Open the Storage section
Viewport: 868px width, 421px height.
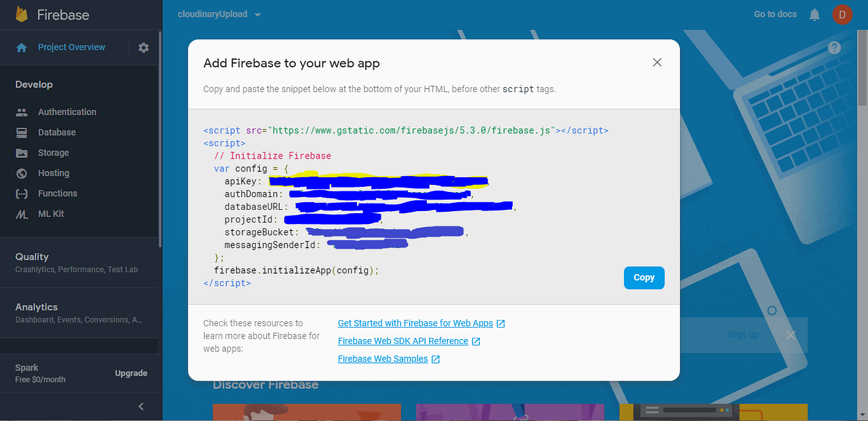click(x=54, y=152)
